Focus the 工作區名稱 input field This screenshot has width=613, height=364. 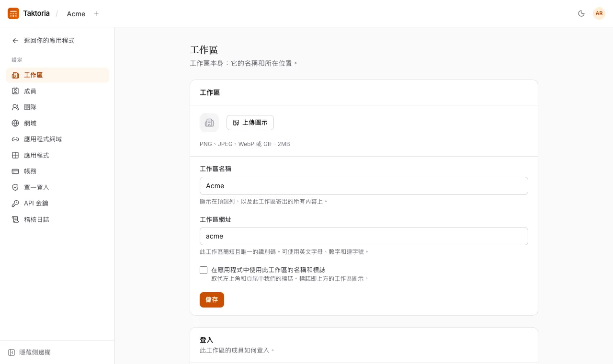[x=364, y=186]
